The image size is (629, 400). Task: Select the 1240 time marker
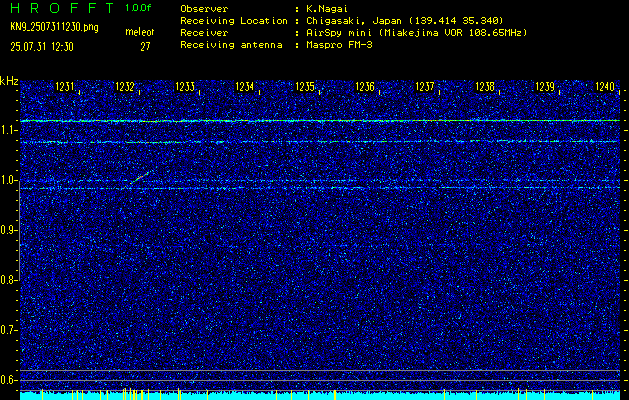tap(605, 87)
